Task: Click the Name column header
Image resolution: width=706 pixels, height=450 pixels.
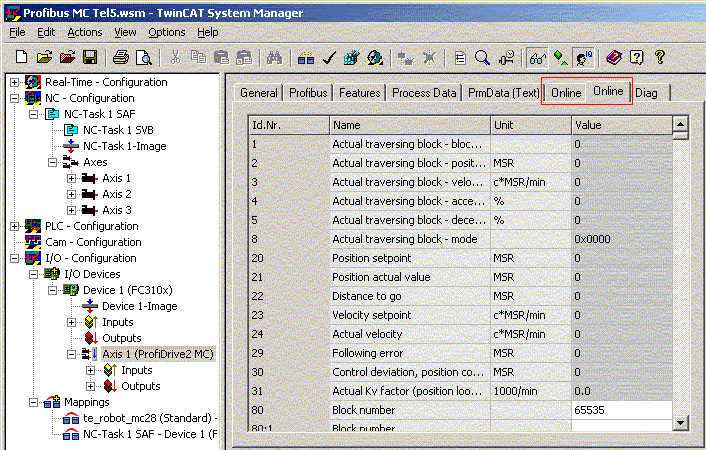Action: point(410,125)
